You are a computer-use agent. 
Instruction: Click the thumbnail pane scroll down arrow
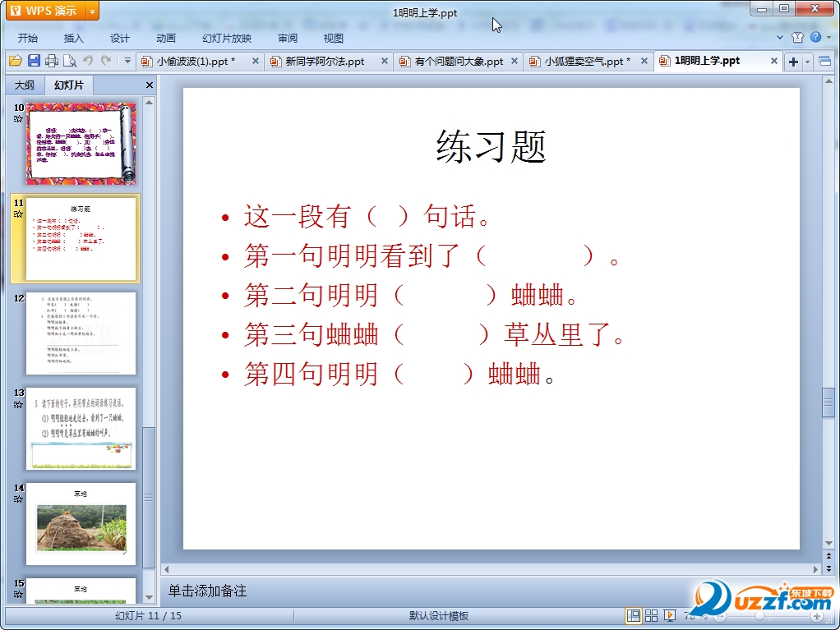click(x=150, y=597)
